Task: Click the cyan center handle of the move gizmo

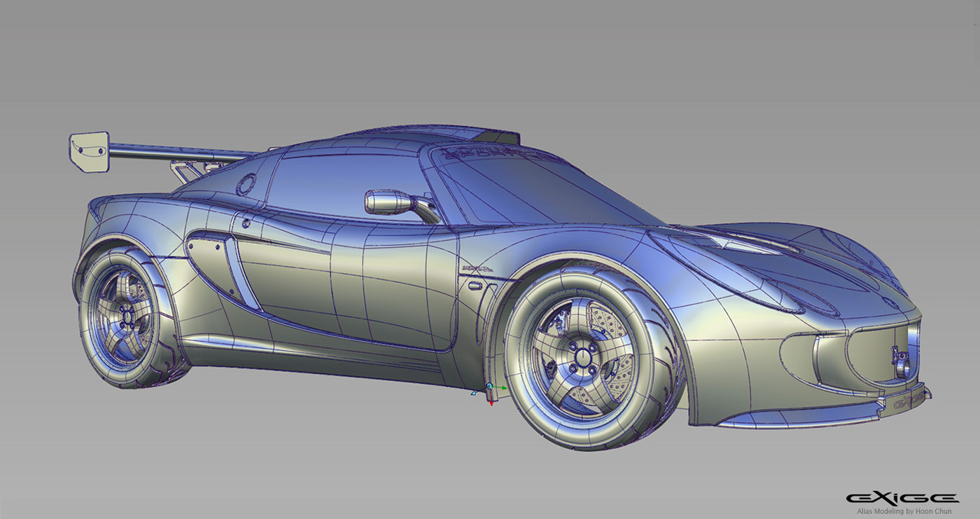Action: [489, 386]
